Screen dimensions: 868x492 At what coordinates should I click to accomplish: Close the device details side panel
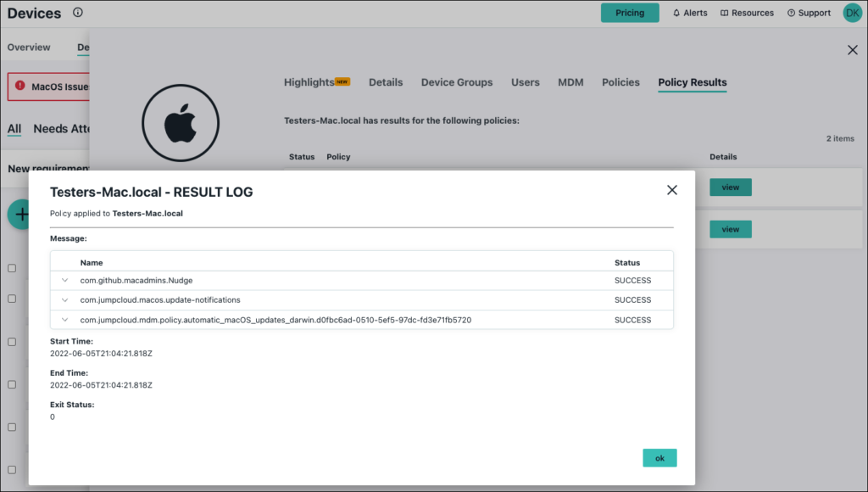(853, 50)
